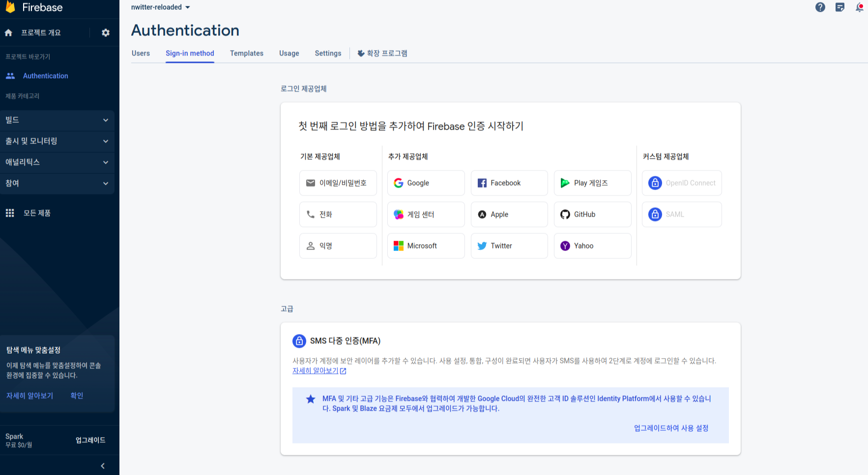Expand the 빌드 sidebar section
This screenshot has width=868, height=475.
(x=57, y=120)
